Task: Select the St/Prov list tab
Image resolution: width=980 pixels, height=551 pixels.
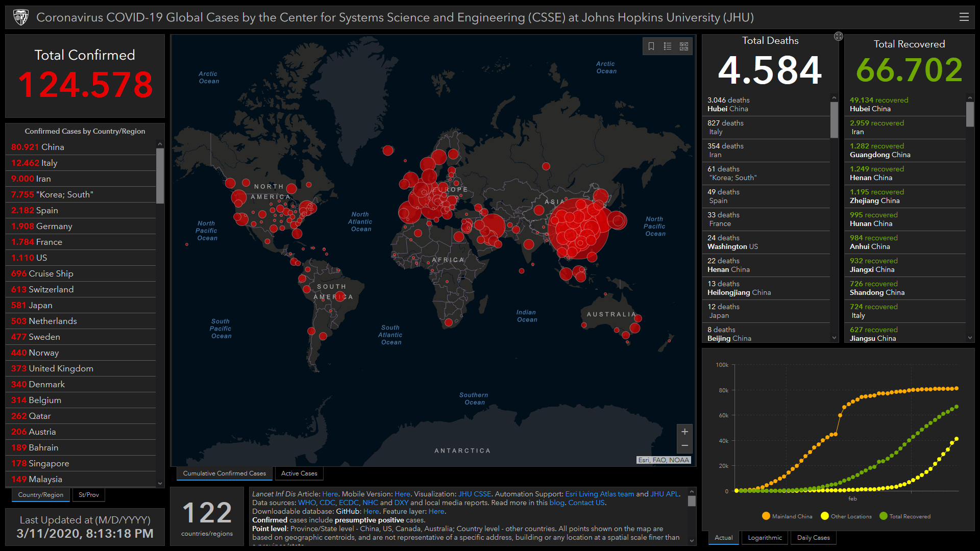Action: coord(89,495)
